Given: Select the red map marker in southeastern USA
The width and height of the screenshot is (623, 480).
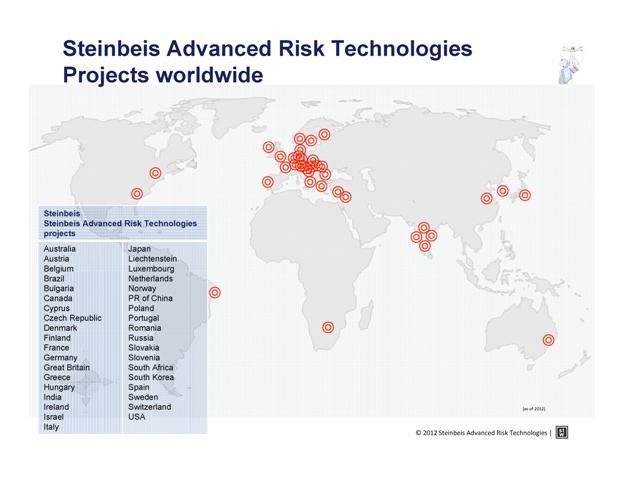Looking at the screenshot, I should pos(137,194).
